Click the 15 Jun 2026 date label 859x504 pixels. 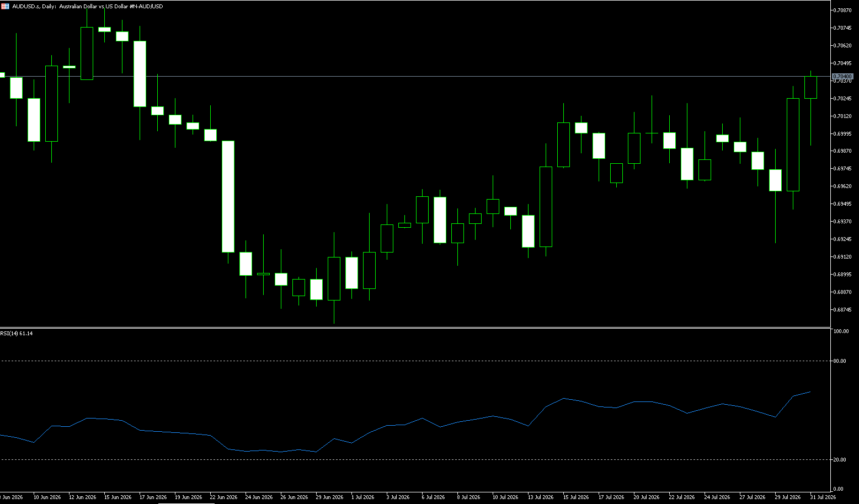[118, 497]
